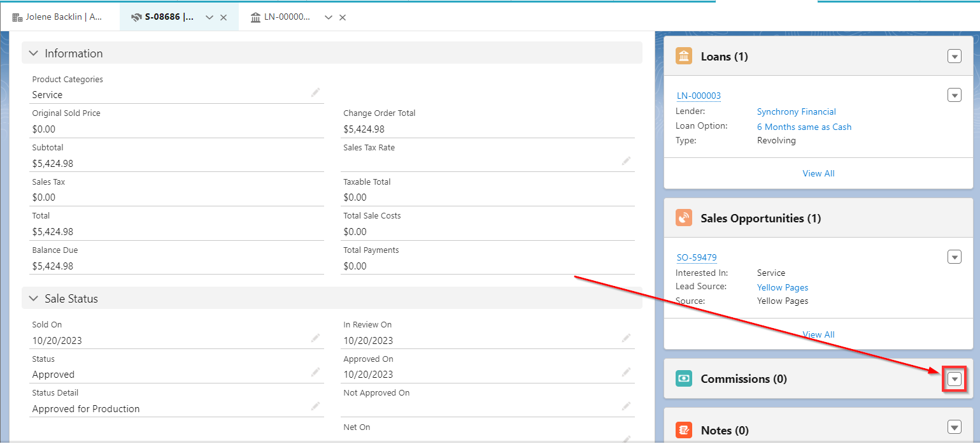Collapse the Sale Status section
The width and height of the screenshot is (980, 444).
34,299
